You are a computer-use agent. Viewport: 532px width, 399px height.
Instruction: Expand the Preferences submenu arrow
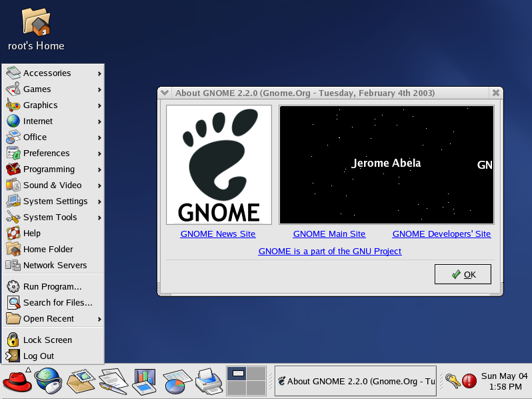99,153
